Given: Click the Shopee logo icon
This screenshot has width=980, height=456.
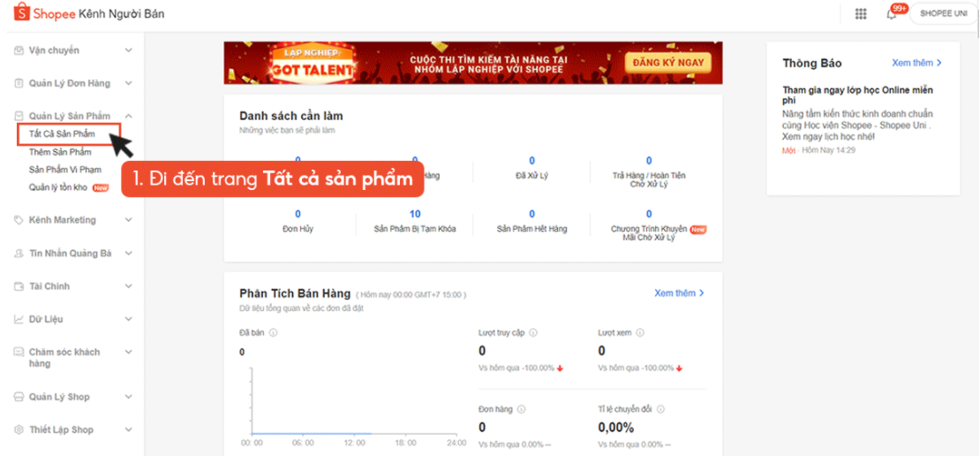Looking at the screenshot, I should tap(18, 13).
